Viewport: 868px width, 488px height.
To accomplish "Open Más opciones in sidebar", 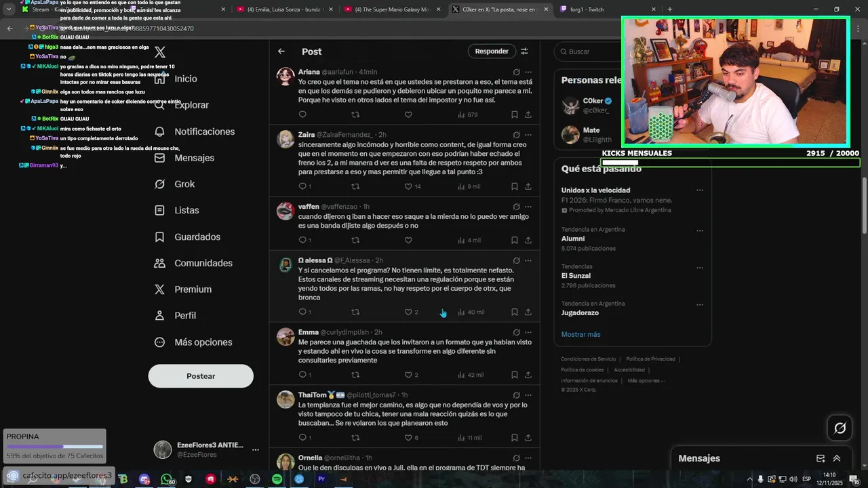I will (193, 342).
